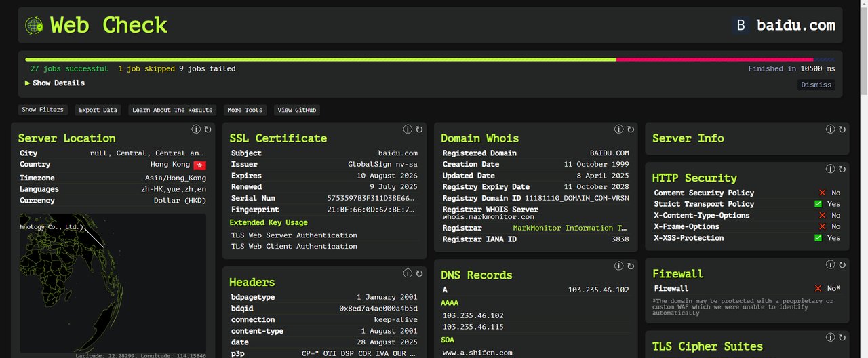Image resolution: width=868 pixels, height=358 pixels.
Task: Open info icon on HTTP Security card
Action: (831, 169)
